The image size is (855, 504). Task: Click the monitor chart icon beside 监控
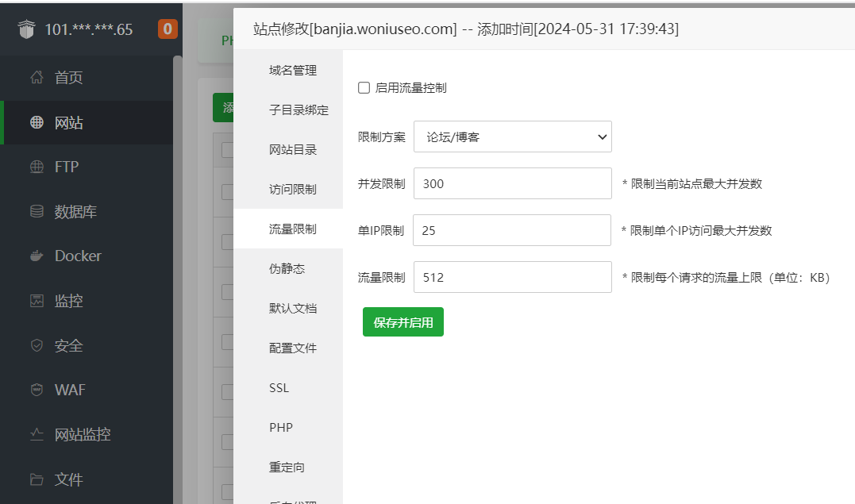tap(37, 301)
